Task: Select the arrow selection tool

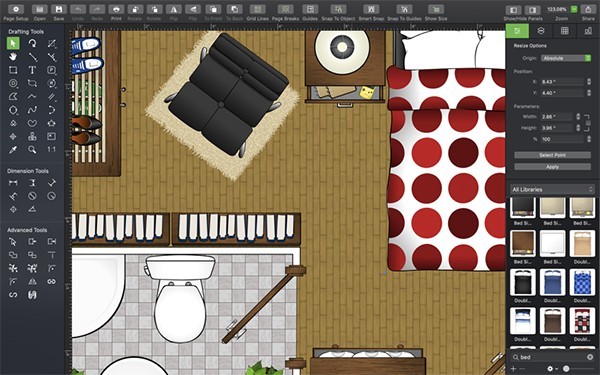Action: [x=13, y=43]
